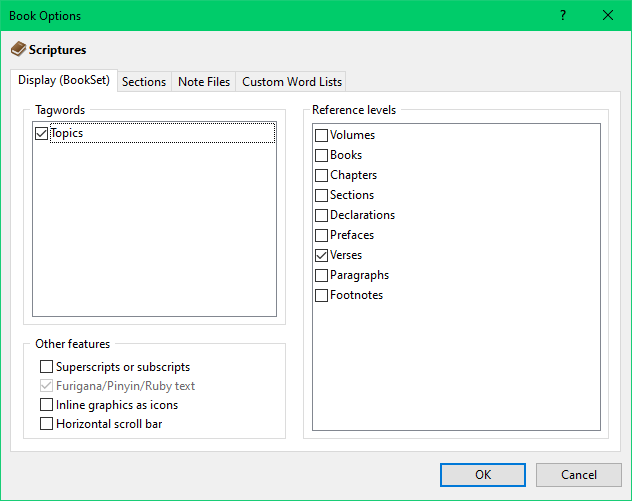
Task: Enable the Books reference level
Action: pos(321,155)
